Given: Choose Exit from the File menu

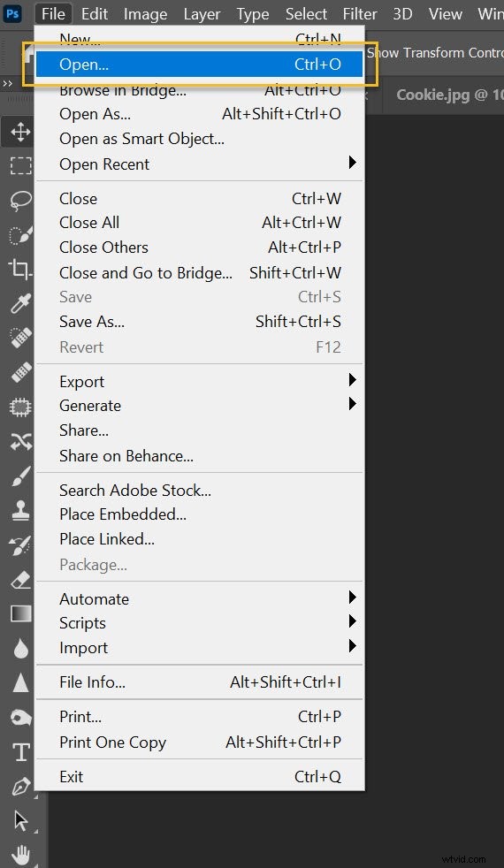Looking at the screenshot, I should pyautogui.click(x=199, y=777).
